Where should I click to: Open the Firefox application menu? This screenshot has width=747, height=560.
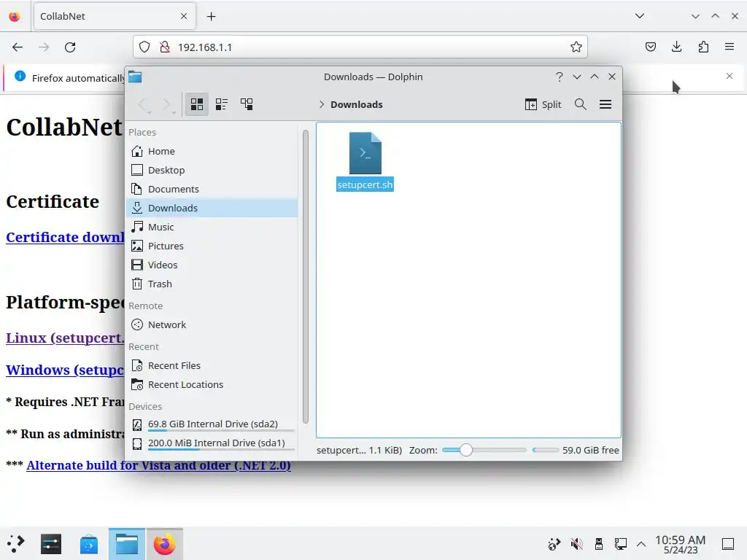tap(729, 47)
